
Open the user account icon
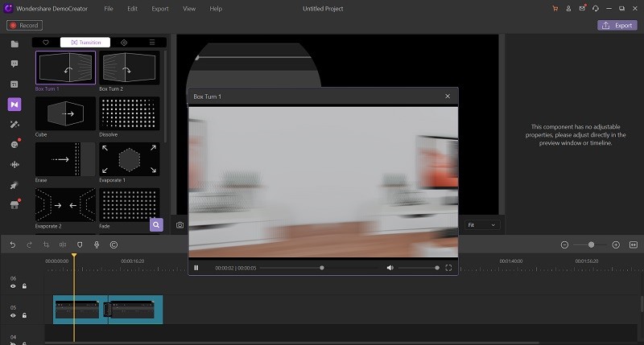click(568, 9)
